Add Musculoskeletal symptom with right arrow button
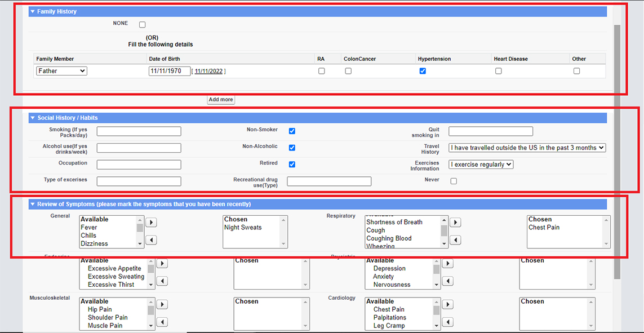644x333 pixels. (x=162, y=304)
